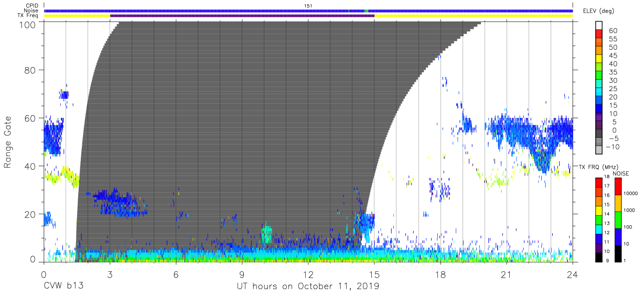Click the 40 tick on the Range Gate axis

[x=30, y=166]
